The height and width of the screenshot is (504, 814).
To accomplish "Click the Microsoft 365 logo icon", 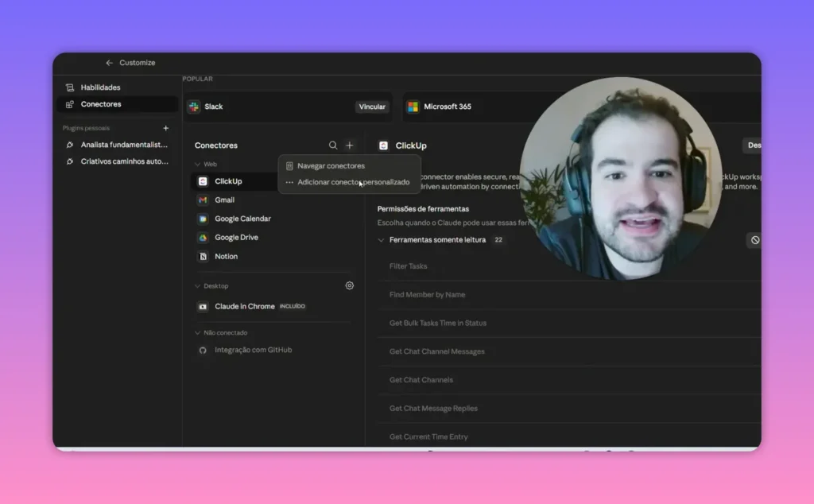I will point(413,107).
